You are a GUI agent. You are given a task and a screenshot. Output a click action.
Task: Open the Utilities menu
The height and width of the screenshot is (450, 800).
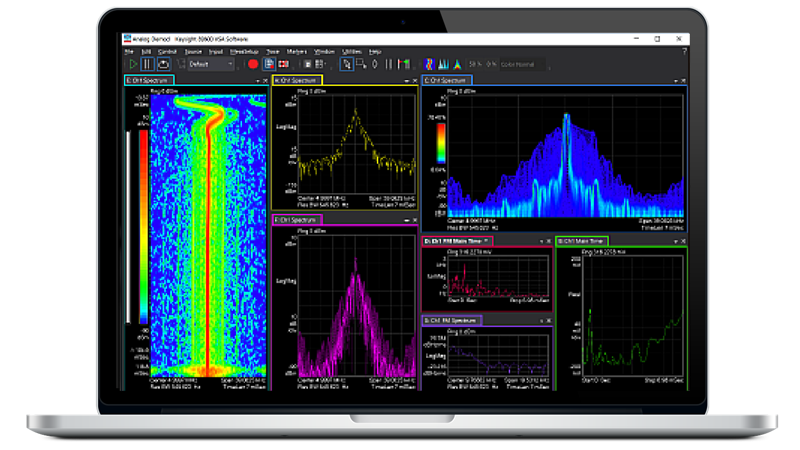point(352,52)
